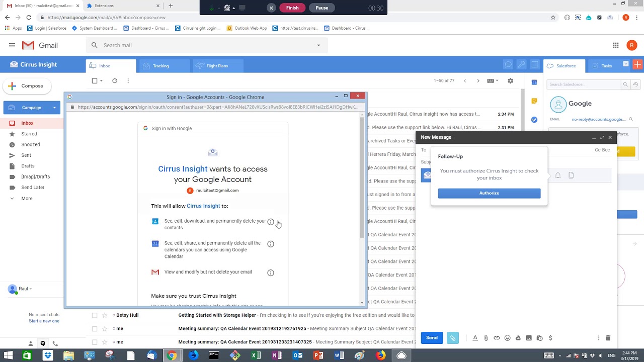Bookmark this page with the star icon
Screen dimensions: 644x362
(553, 17)
